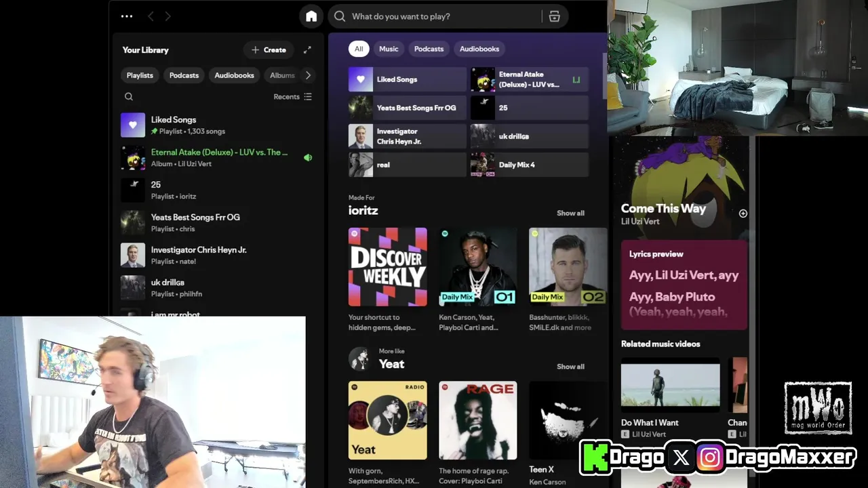Open the Eternal Atake (Deluxe) shortcut tile
This screenshot has height=488, width=868.
click(x=530, y=79)
